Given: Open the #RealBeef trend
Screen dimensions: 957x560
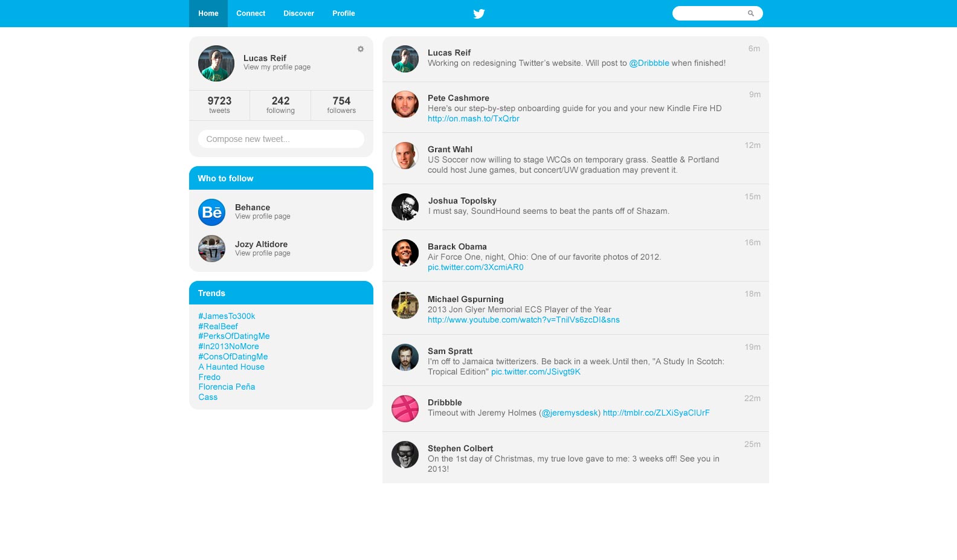Looking at the screenshot, I should [x=218, y=326].
